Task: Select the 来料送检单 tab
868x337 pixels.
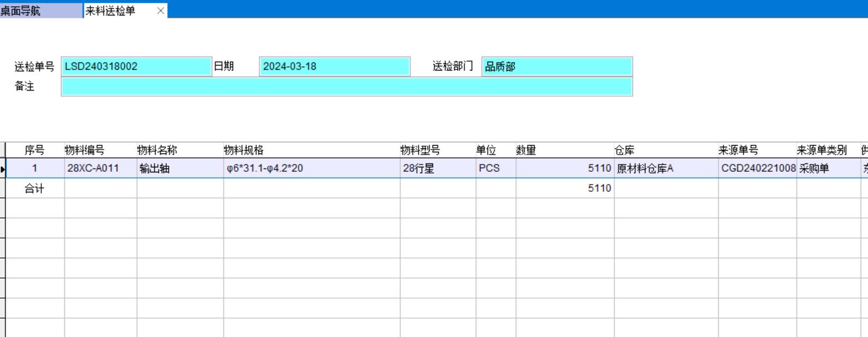Action: coord(110,11)
